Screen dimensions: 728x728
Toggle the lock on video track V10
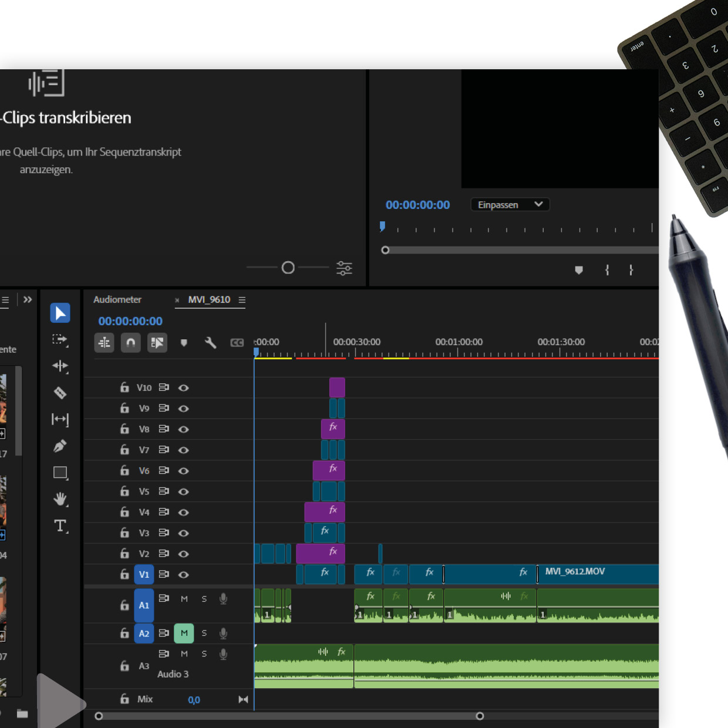[124, 387]
